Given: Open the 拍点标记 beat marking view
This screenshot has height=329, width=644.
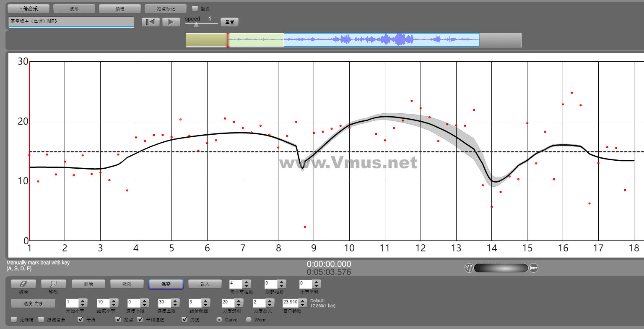Looking at the screenshot, I should 166,8.
